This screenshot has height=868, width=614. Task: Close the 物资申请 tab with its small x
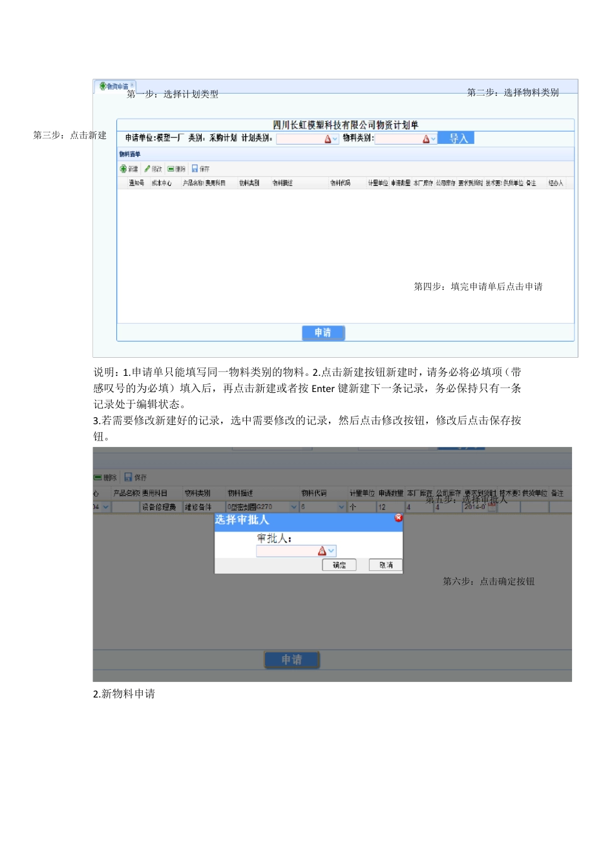132,85
